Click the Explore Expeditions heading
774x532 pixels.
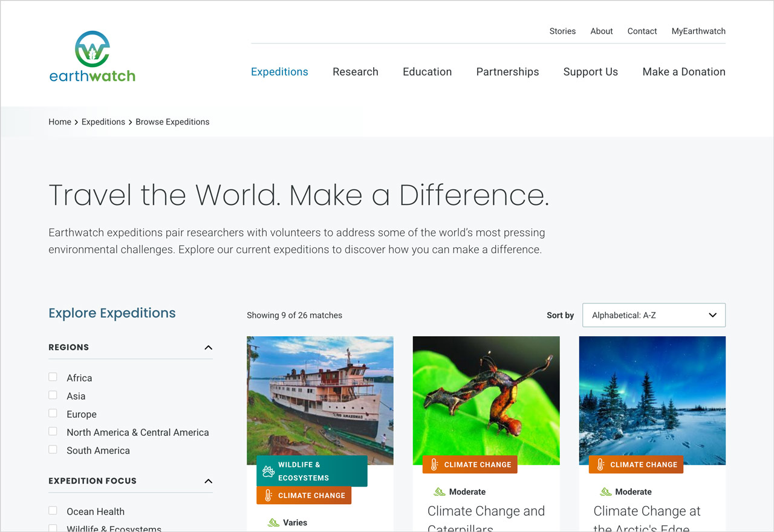[112, 313]
